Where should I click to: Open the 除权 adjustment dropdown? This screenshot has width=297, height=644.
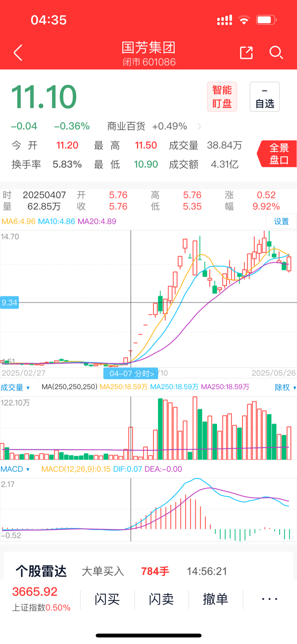point(285,387)
